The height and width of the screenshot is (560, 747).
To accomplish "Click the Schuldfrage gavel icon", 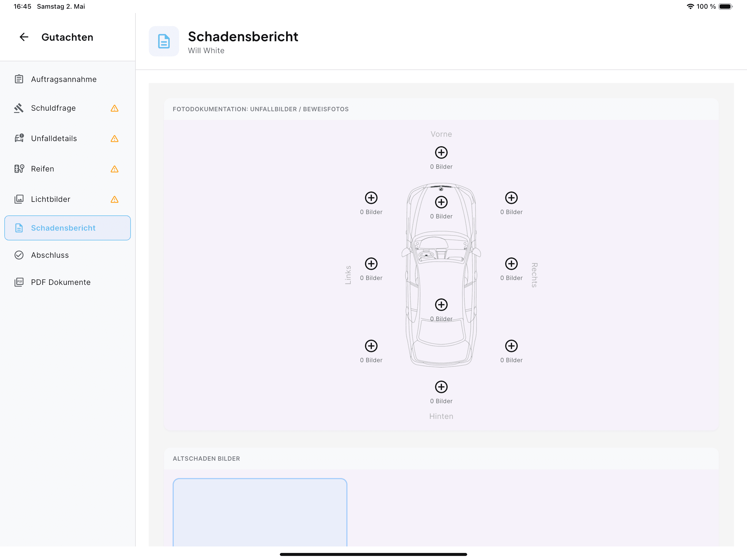I will (x=19, y=108).
